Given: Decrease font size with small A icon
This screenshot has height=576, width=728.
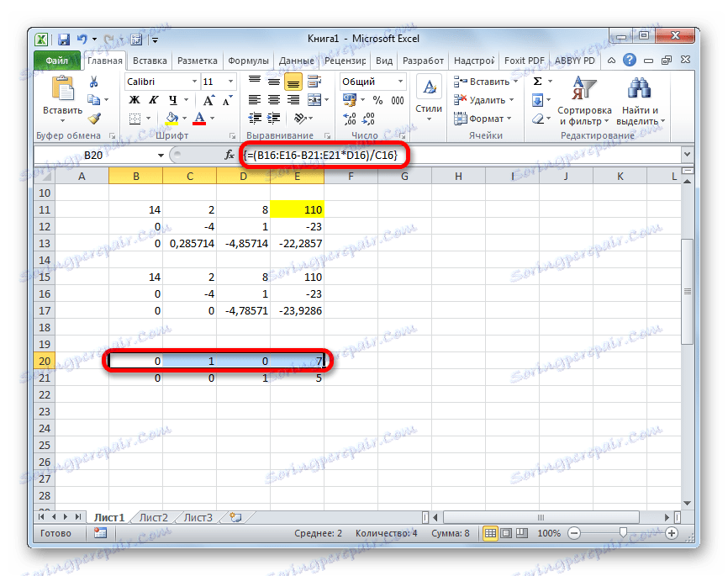Looking at the screenshot, I should [x=227, y=100].
